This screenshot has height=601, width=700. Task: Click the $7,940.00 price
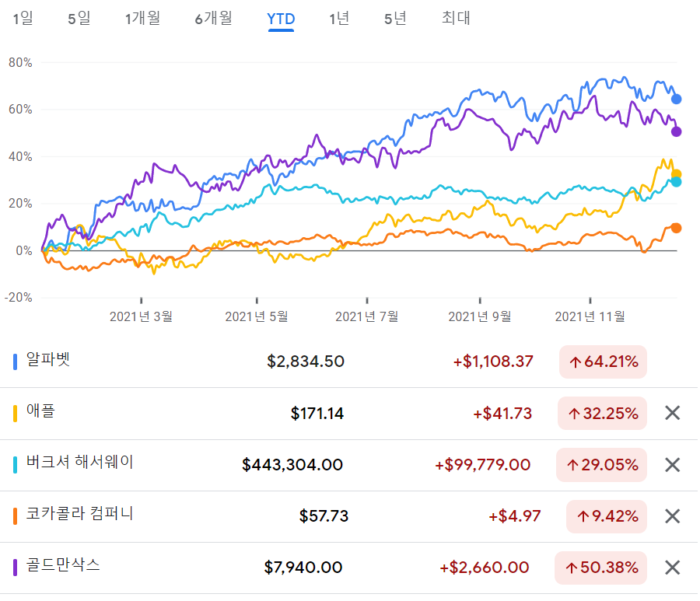click(303, 568)
